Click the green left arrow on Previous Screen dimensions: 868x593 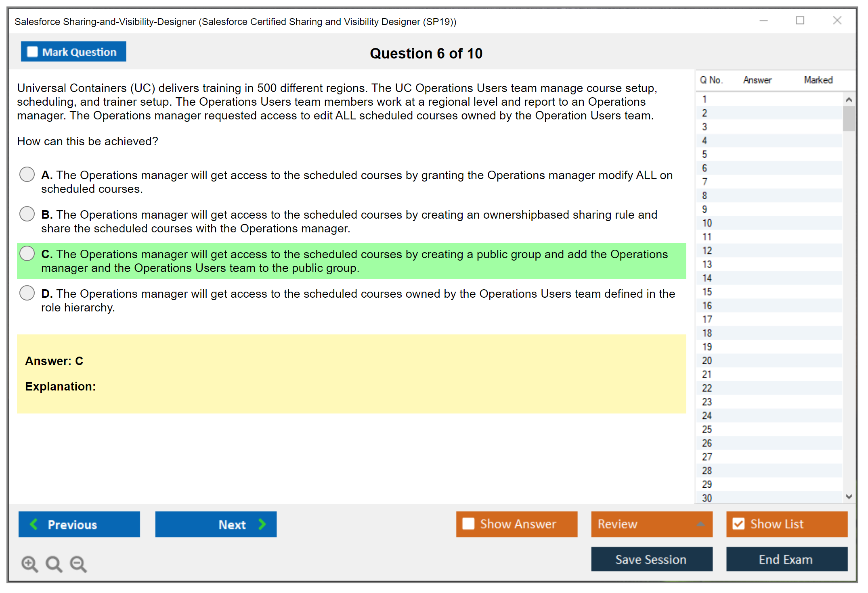(x=34, y=524)
